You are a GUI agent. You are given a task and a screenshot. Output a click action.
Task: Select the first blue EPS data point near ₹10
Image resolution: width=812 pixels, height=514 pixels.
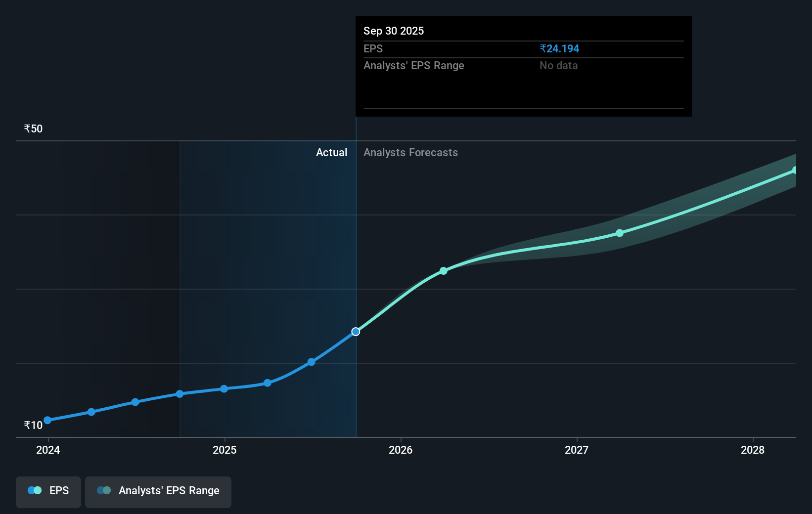point(47,420)
